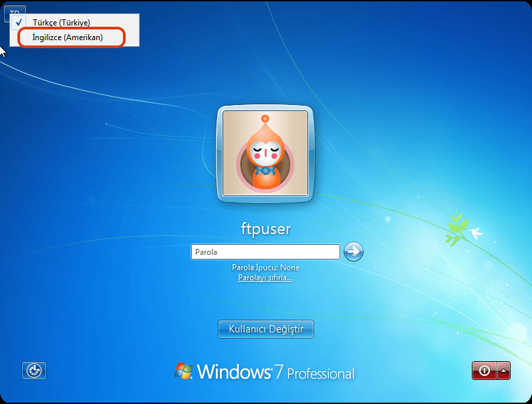Click the Professional edition text
Viewport: 532px width, 404px height.
[321, 373]
